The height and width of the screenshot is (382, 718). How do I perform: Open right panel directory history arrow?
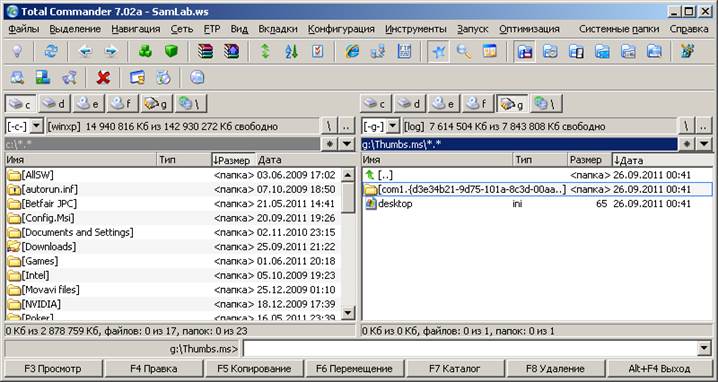coord(703,144)
